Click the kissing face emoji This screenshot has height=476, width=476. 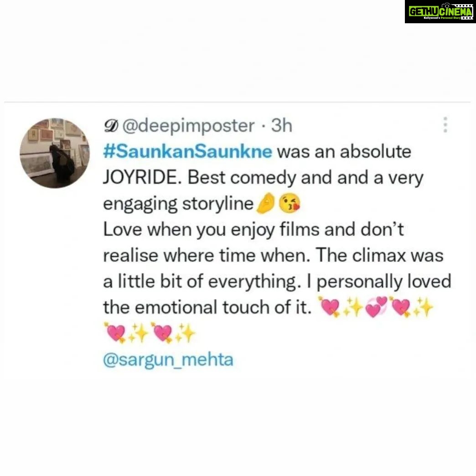pyautogui.click(x=290, y=203)
